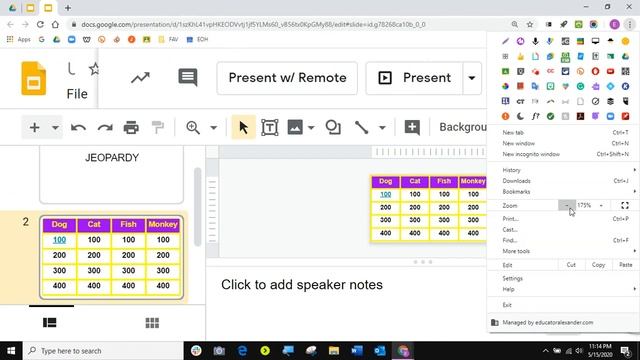This screenshot has height=360, width=640.
Task: Click the green checkmark extension icon
Action: click(550, 116)
